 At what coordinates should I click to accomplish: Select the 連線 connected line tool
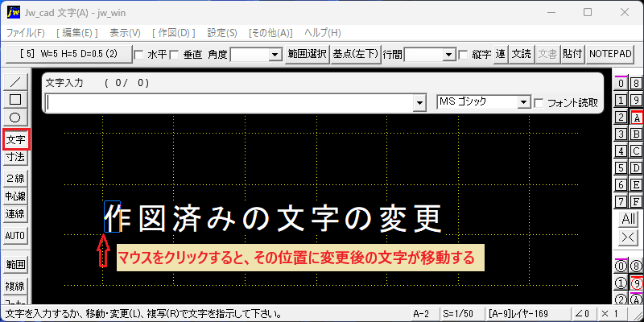(x=15, y=213)
